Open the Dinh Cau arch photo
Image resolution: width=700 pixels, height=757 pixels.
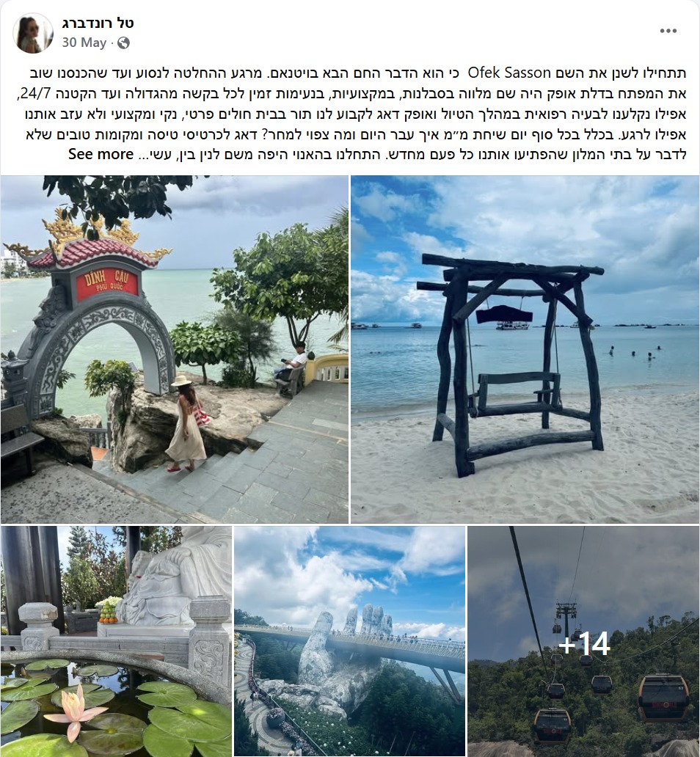175,349
